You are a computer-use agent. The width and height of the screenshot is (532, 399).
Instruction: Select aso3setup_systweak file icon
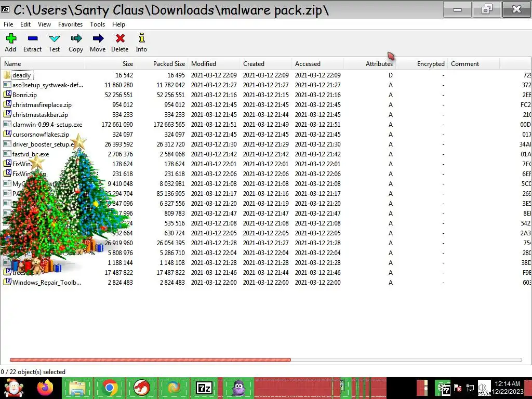coord(7,85)
